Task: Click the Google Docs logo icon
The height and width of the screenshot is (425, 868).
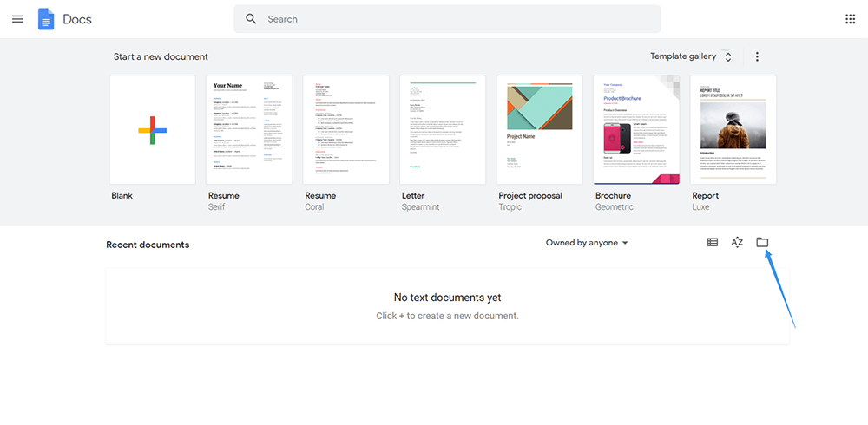Action: coord(46,19)
